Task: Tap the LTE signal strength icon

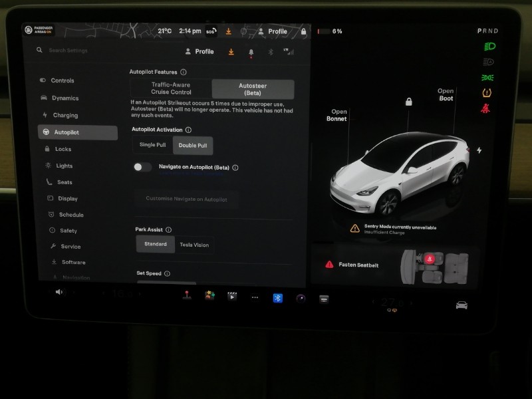Action: pos(289,52)
